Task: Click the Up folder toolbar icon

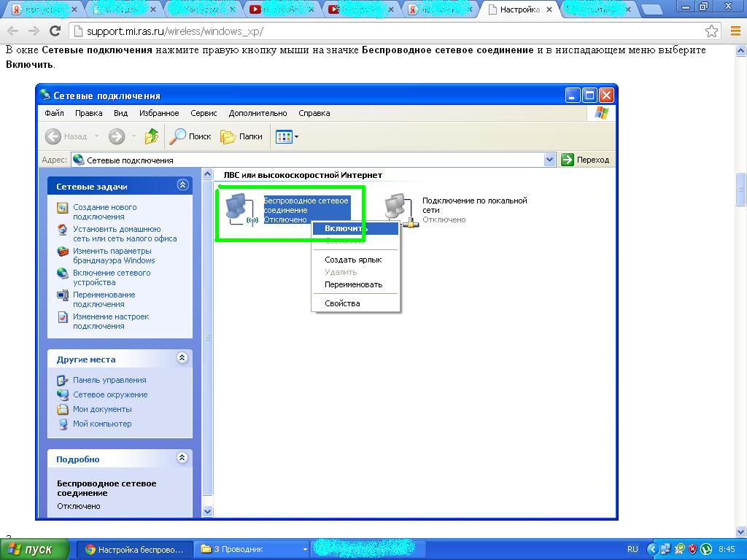Action: 152,136
